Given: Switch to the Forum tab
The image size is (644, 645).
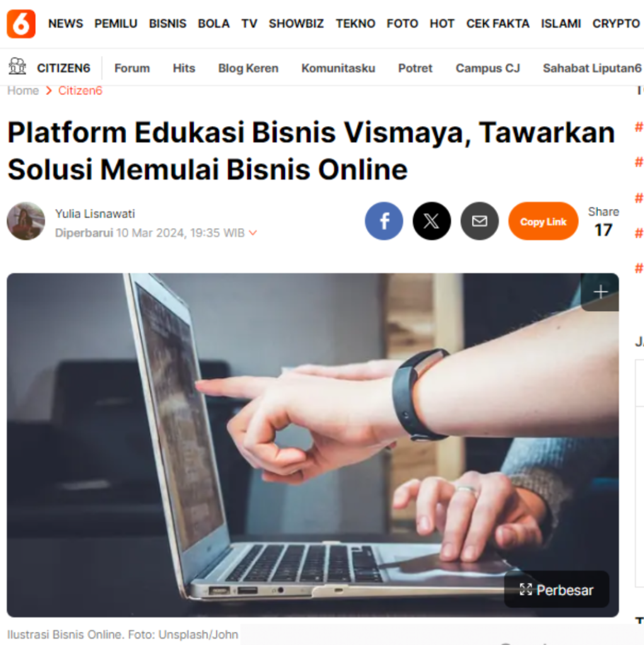Looking at the screenshot, I should coord(132,68).
